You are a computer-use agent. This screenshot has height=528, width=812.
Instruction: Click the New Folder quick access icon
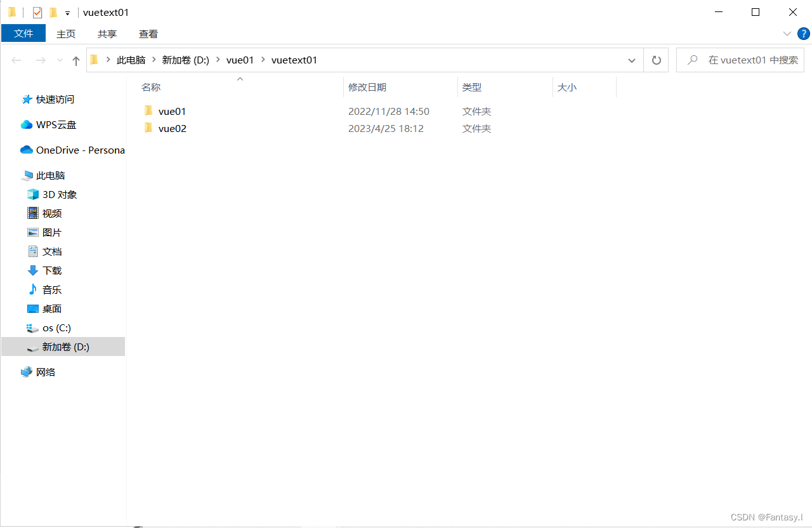click(x=53, y=12)
